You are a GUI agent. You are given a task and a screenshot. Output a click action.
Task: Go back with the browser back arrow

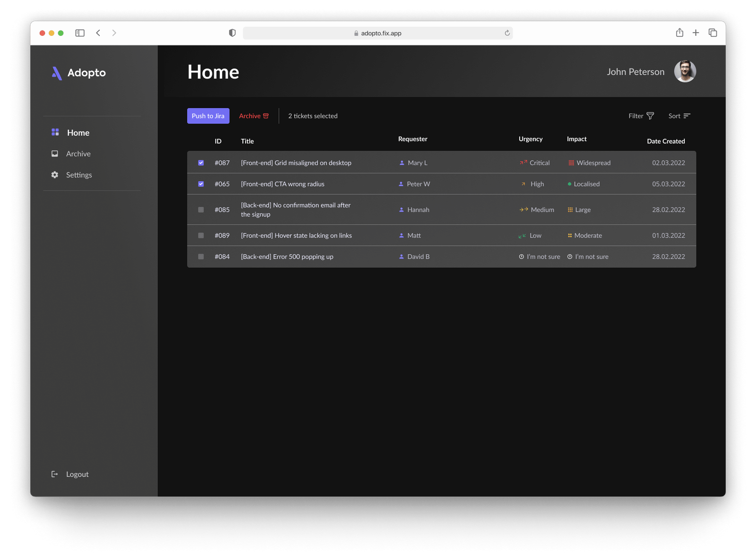click(x=98, y=33)
